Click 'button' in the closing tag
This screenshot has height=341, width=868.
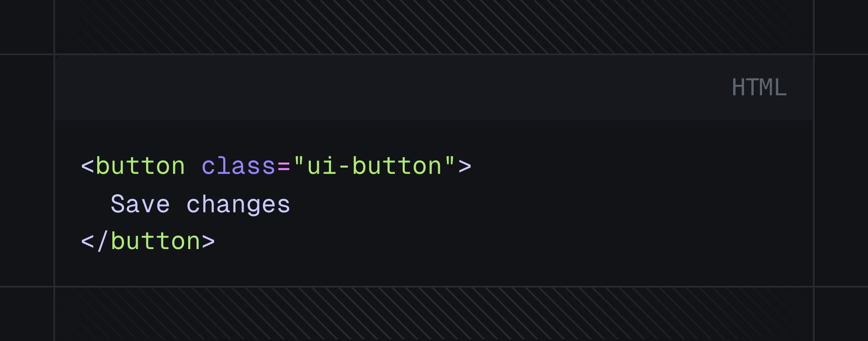point(156,242)
